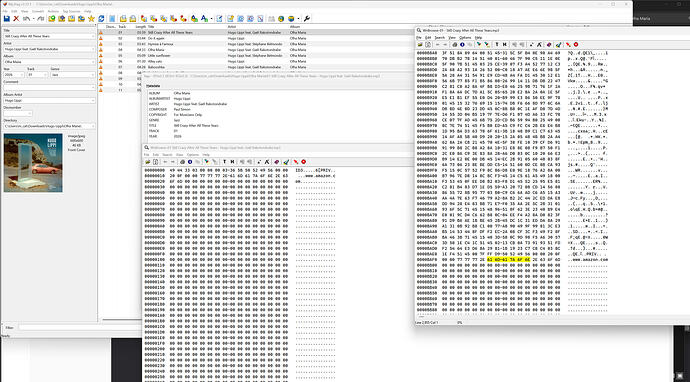The height and width of the screenshot is (382, 690).
Task: Click the album cover art thumbnail
Action: pos(33,163)
